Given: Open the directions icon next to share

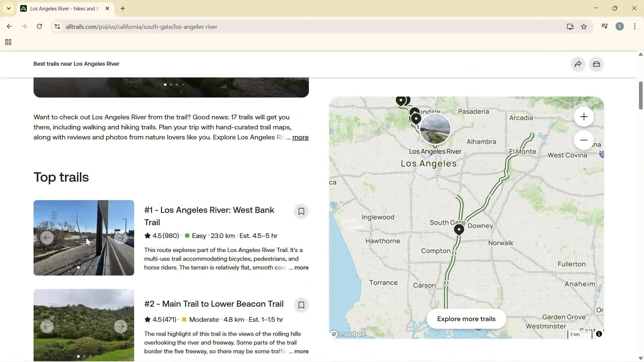Looking at the screenshot, I should 597,64.
